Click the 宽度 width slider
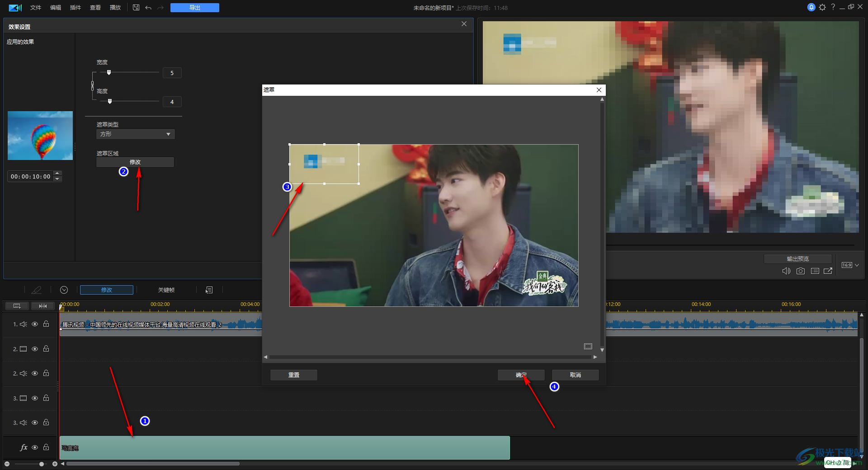 tap(129, 72)
